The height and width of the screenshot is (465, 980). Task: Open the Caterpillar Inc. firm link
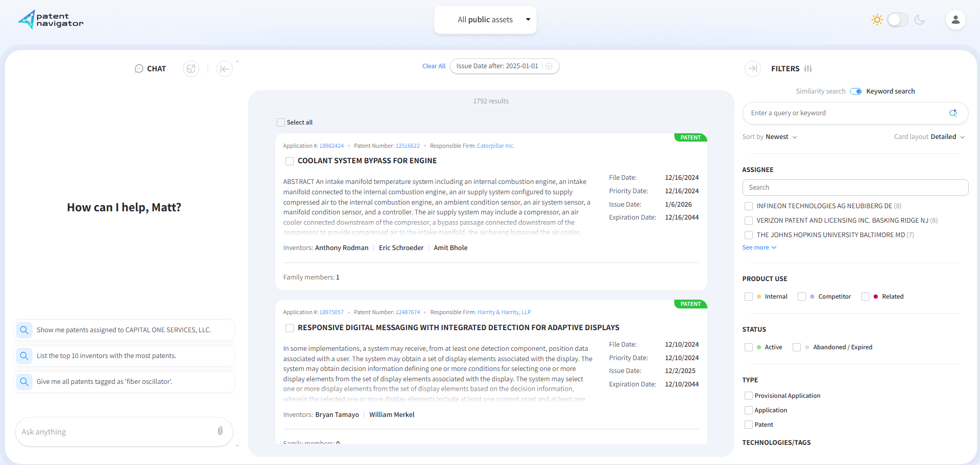[x=495, y=146]
